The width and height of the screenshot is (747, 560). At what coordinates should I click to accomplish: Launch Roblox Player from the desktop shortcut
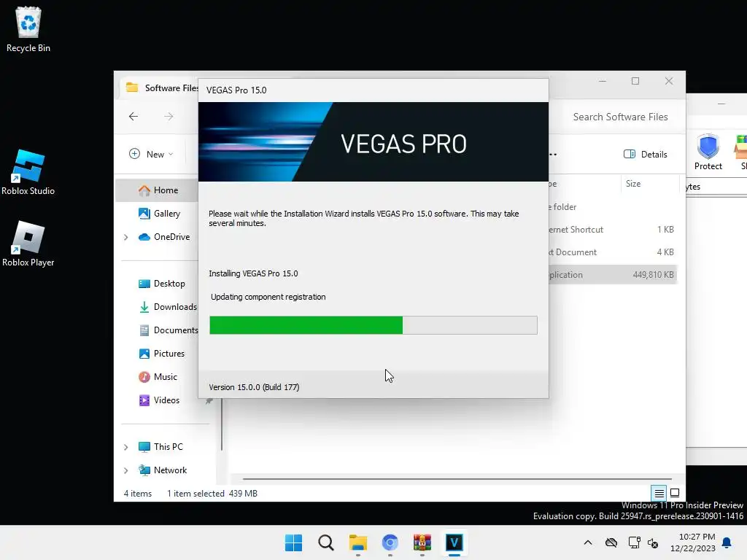click(28, 244)
